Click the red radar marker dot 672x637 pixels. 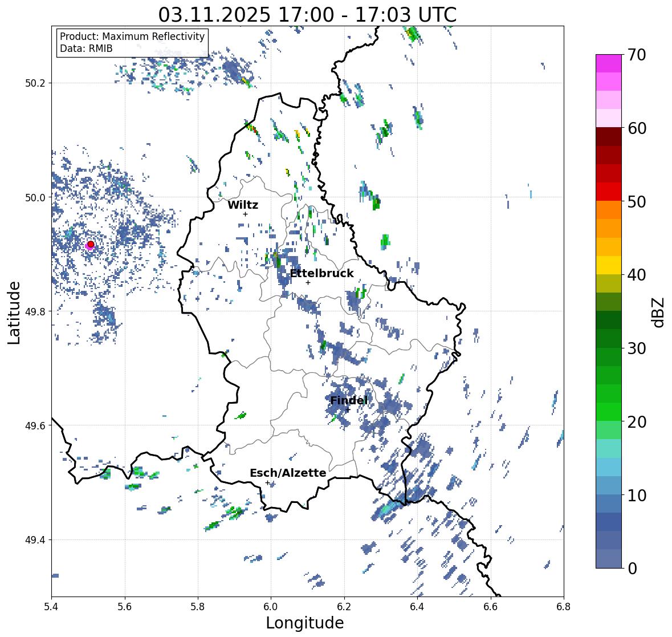point(91,244)
